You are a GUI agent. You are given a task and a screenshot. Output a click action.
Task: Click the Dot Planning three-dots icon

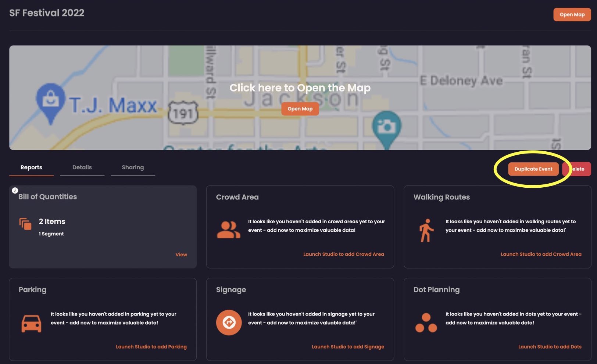click(x=426, y=323)
